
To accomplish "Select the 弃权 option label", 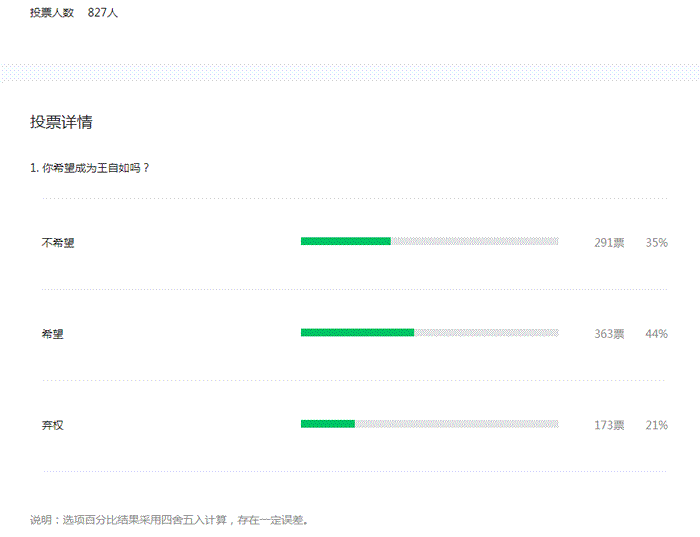I will click(x=52, y=425).
